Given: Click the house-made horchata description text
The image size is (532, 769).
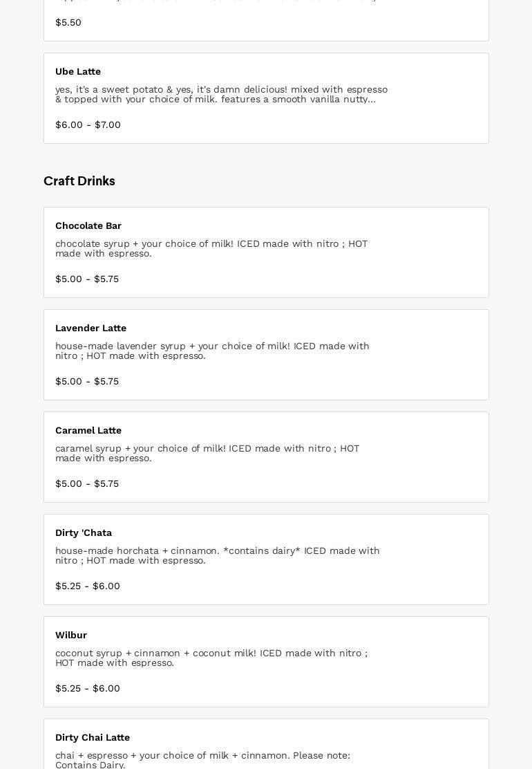Looking at the screenshot, I should tap(217, 556).
